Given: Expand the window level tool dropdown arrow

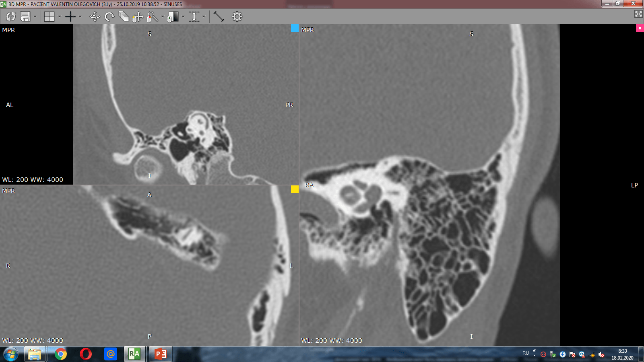Looking at the screenshot, I should 183,16.
